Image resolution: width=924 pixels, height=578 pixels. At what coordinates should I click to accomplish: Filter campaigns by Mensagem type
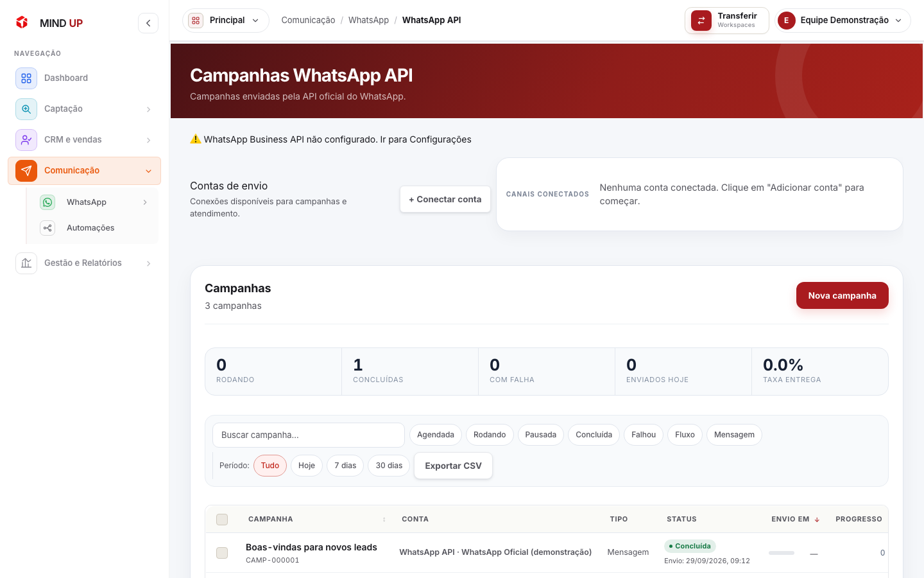click(x=734, y=435)
